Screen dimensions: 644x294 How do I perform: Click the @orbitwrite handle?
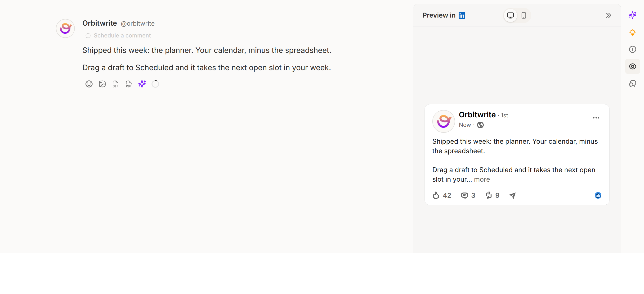click(138, 23)
